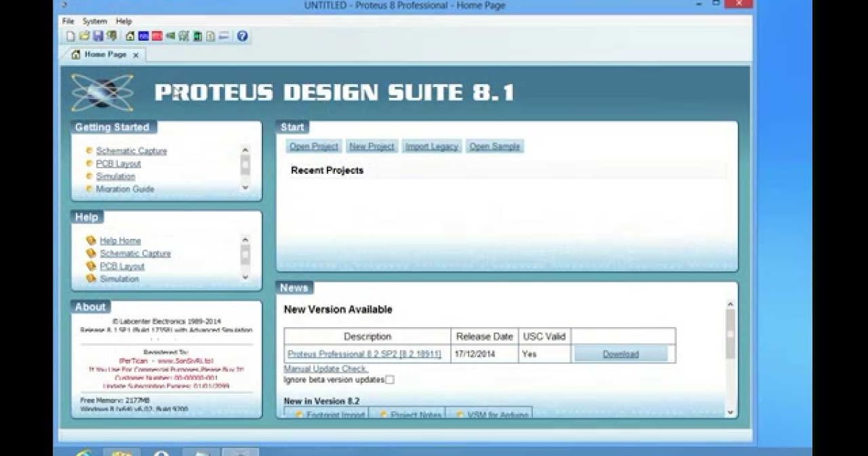The height and width of the screenshot is (456, 868).
Task: Click the Close Project toolbar icon
Action: (111, 36)
